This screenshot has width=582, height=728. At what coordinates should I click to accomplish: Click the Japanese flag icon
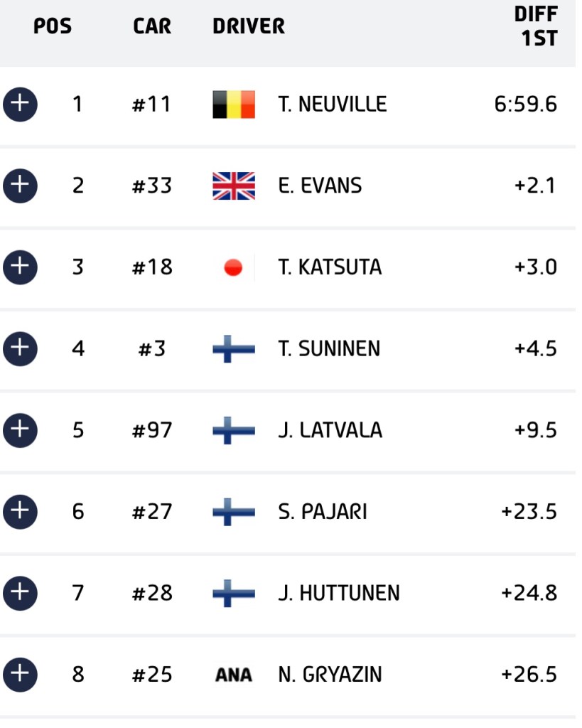pos(234,267)
